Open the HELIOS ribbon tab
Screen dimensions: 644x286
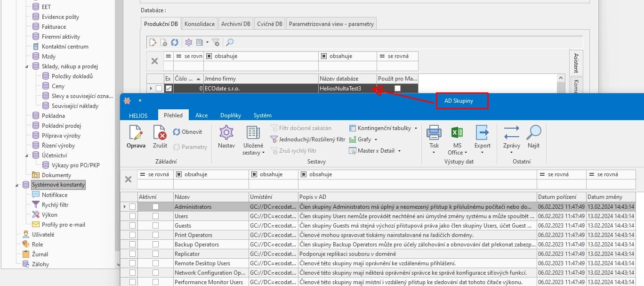[138, 115]
